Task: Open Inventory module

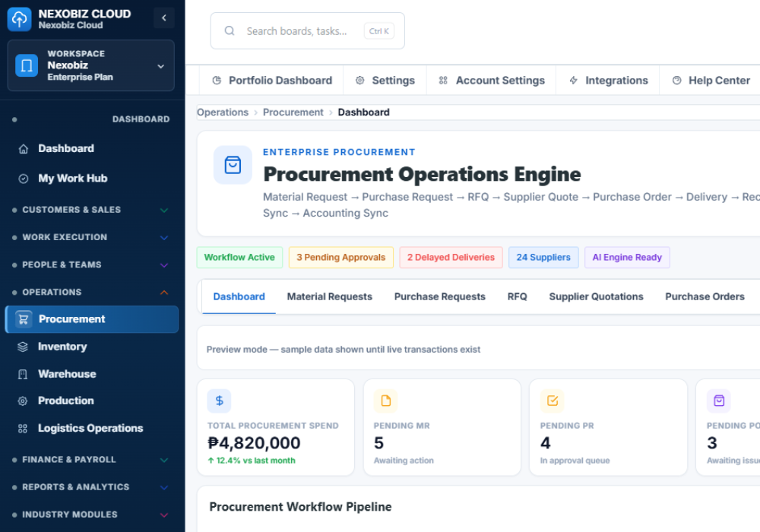Action: [x=92, y=347]
